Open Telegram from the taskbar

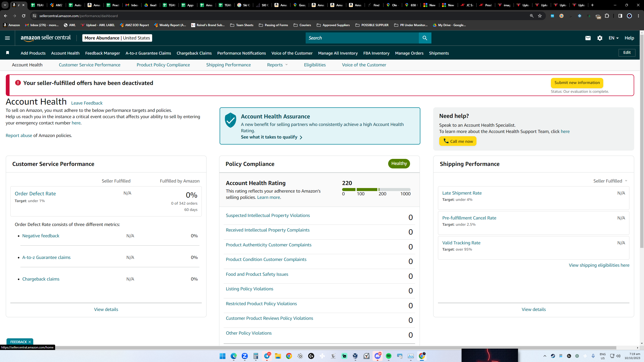pyautogui.click(x=267, y=356)
